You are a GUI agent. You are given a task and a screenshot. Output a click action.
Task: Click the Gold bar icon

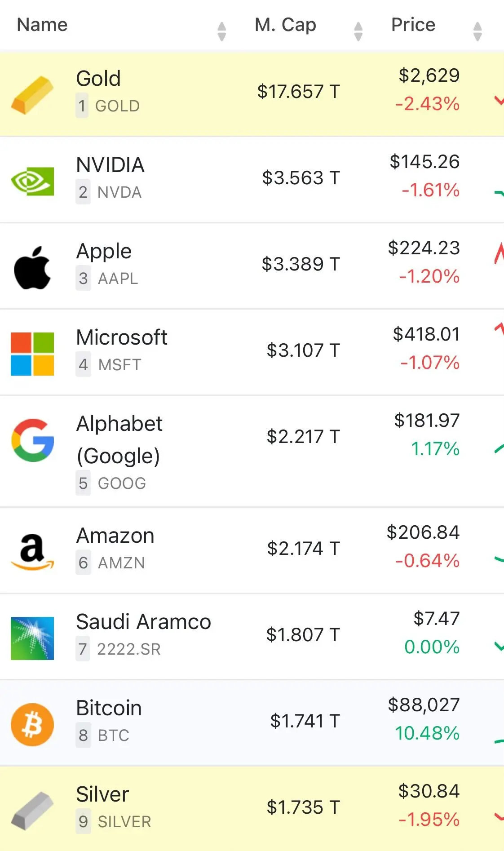coord(32,95)
